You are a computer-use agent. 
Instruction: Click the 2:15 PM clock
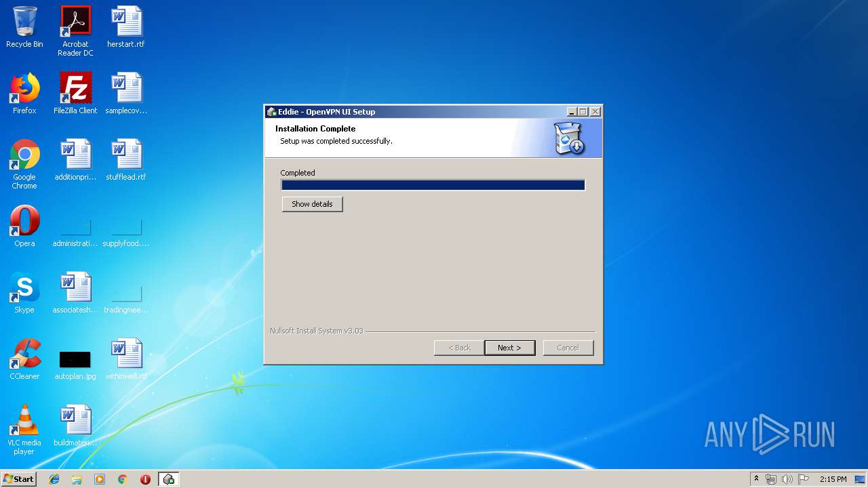[833, 479]
